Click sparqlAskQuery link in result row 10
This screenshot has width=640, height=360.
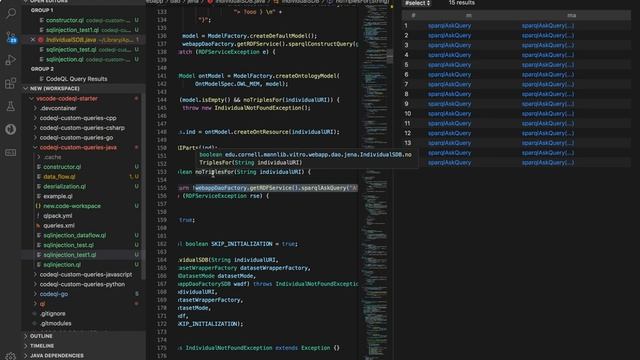point(449,114)
